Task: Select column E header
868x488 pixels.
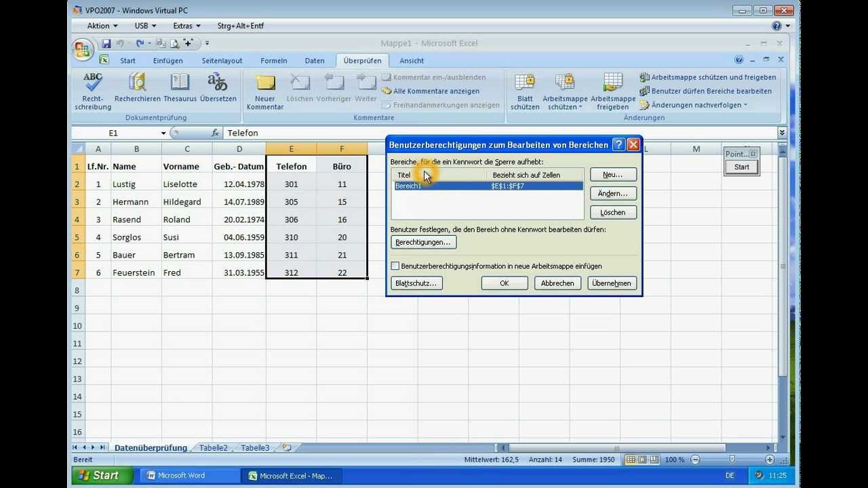Action: pyautogui.click(x=291, y=148)
